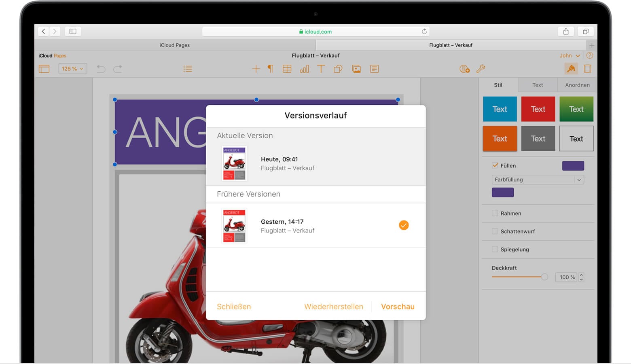Add a comment from the toolbar
Viewport: 631px width, 364px height.
point(375,69)
